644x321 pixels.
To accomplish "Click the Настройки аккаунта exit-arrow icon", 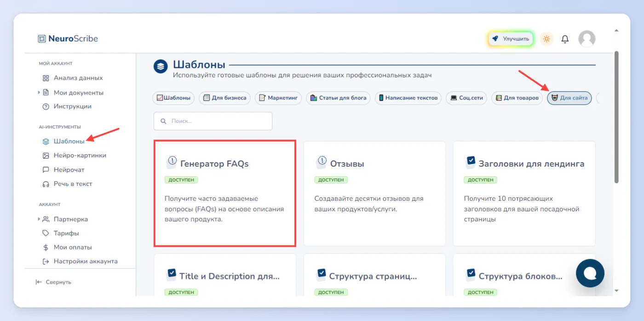I will click(x=46, y=262).
